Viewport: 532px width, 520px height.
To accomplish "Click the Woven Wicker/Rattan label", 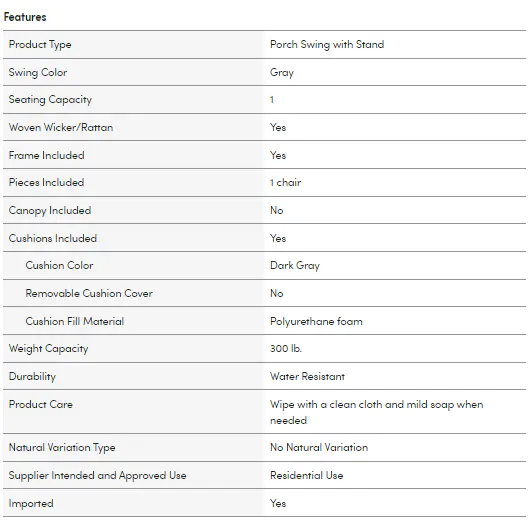I will (x=61, y=128).
